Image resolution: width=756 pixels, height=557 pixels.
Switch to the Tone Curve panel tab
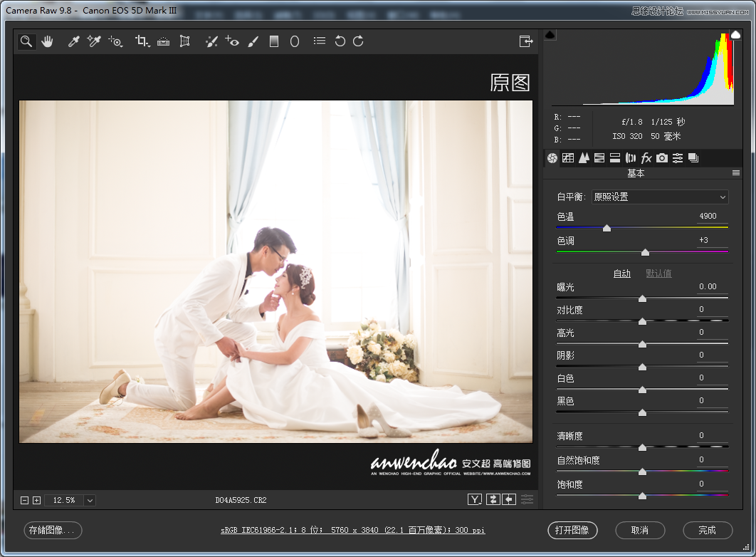coord(567,157)
